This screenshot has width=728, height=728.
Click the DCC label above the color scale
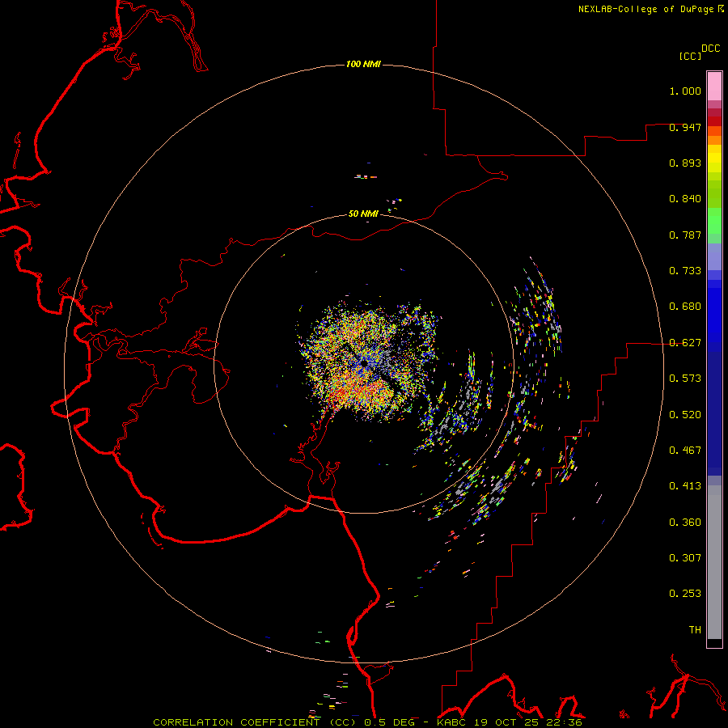coord(710,49)
